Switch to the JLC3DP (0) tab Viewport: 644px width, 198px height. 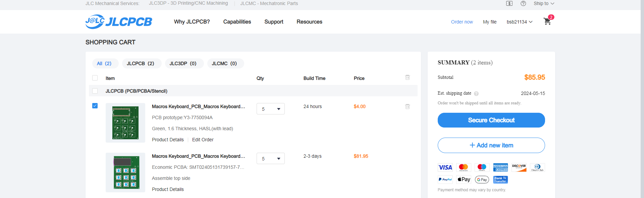coord(184,63)
